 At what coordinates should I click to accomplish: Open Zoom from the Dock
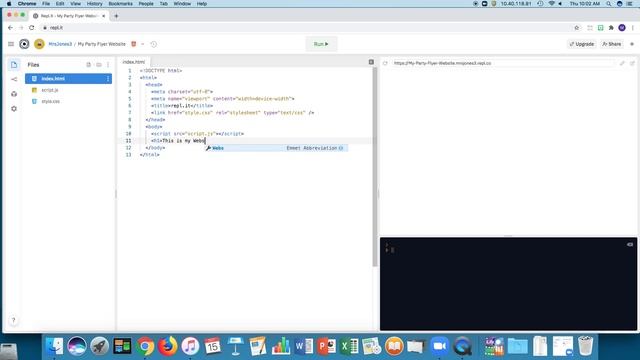pos(439,346)
